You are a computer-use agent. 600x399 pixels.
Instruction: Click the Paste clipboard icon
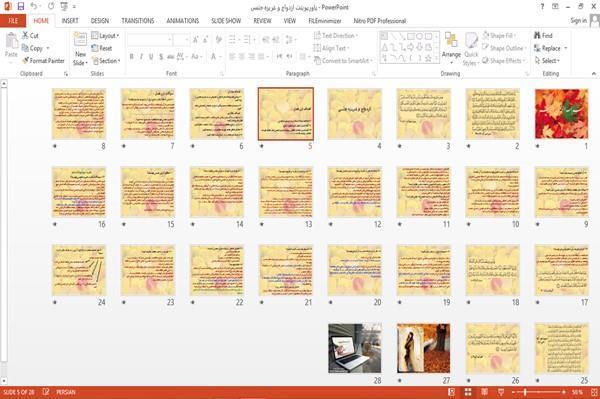11,41
